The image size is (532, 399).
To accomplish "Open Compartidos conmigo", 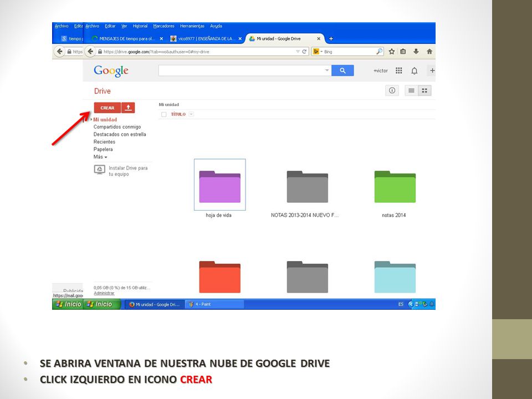I will 117,127.
